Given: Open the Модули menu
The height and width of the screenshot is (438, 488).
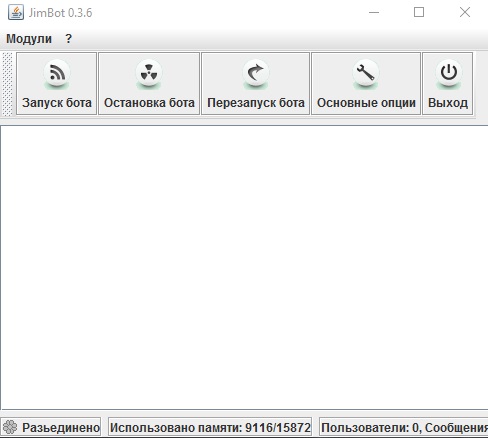Looking at the screenshot, I should (x=29, y=39).
